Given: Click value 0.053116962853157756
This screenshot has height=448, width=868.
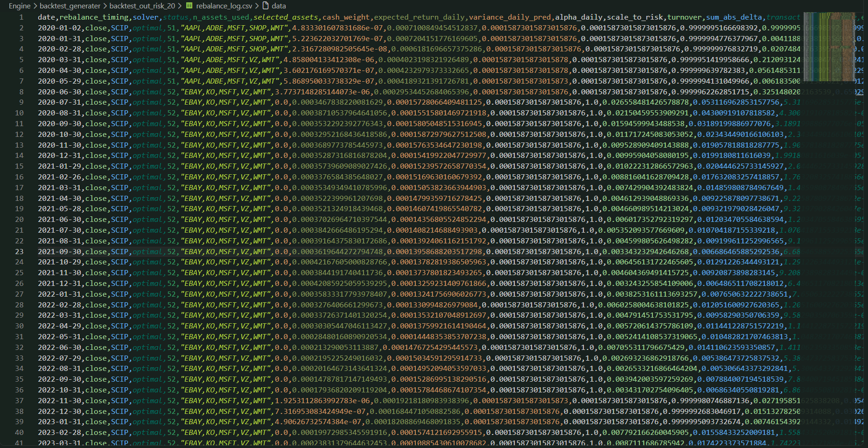Looking at the screenshot, I should tap(736, 102).
